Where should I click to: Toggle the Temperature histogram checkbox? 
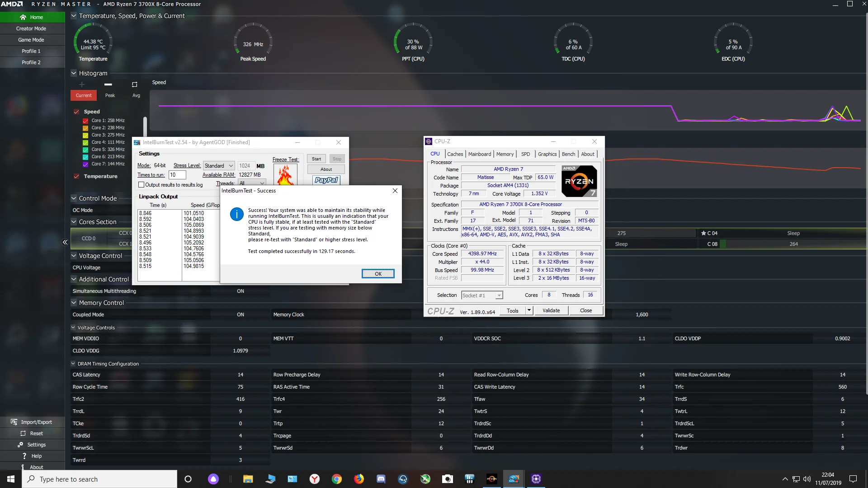pyautogui.click(x=76, y=176)
